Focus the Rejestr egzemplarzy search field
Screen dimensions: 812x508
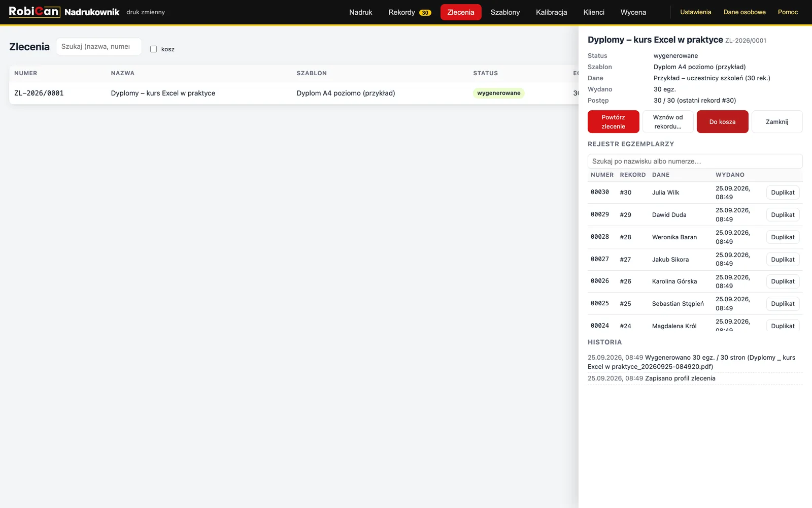tap(695, 161)
